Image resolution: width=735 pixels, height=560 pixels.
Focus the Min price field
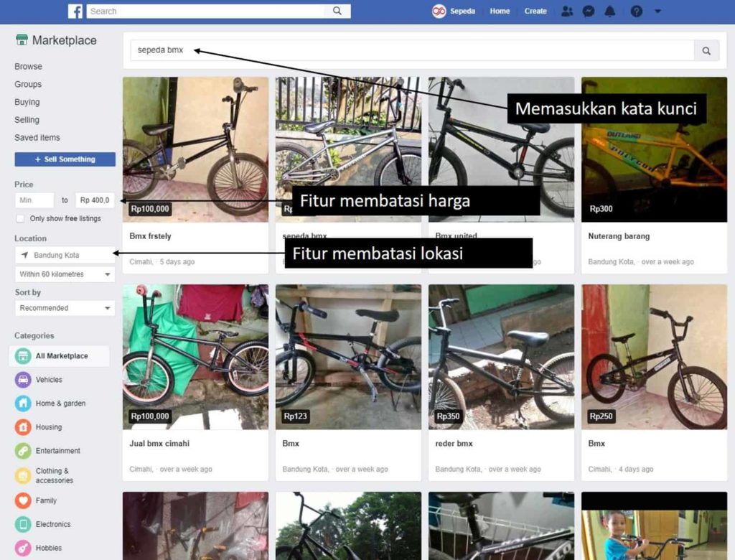(x=34, y=200)
